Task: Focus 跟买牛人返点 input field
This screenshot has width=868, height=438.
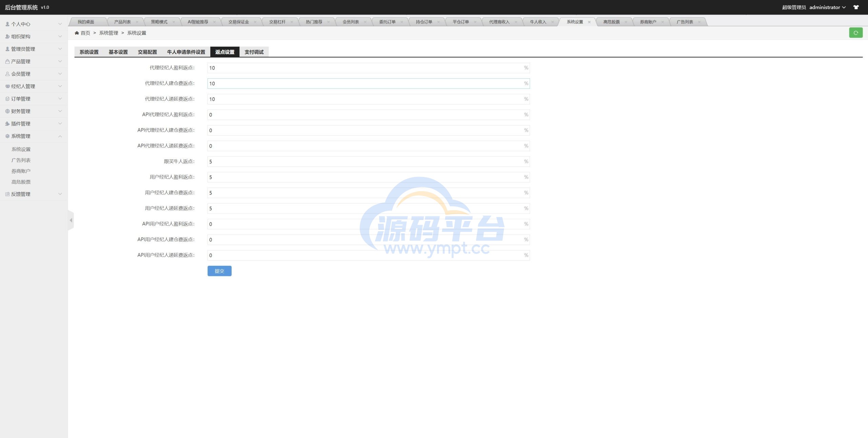Action: [369, 161]
